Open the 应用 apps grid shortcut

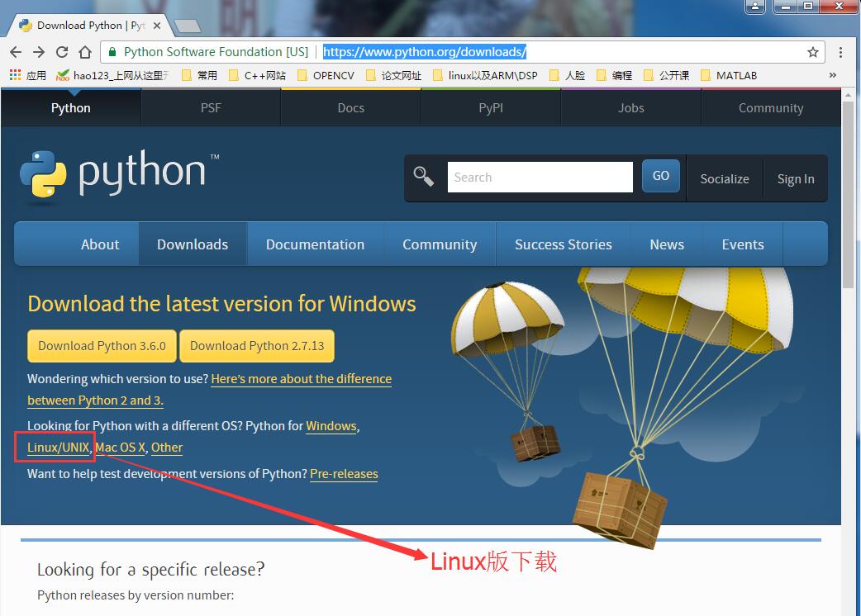click(x=28, y=75)
